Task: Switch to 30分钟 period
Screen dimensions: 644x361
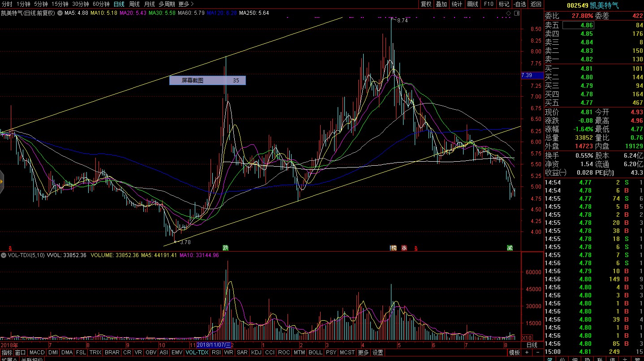Action: click(80, 4)
